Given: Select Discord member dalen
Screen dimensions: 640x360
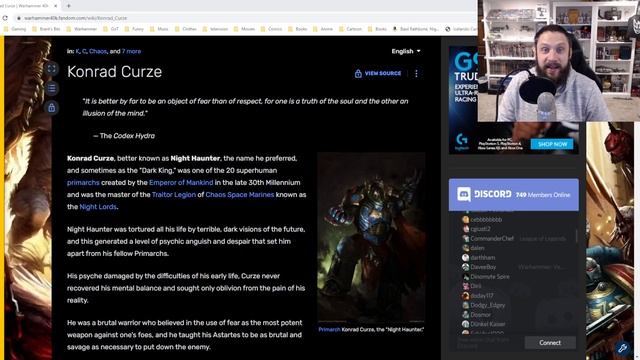Looking at the screenshot, I should click(x=473, y=248).
